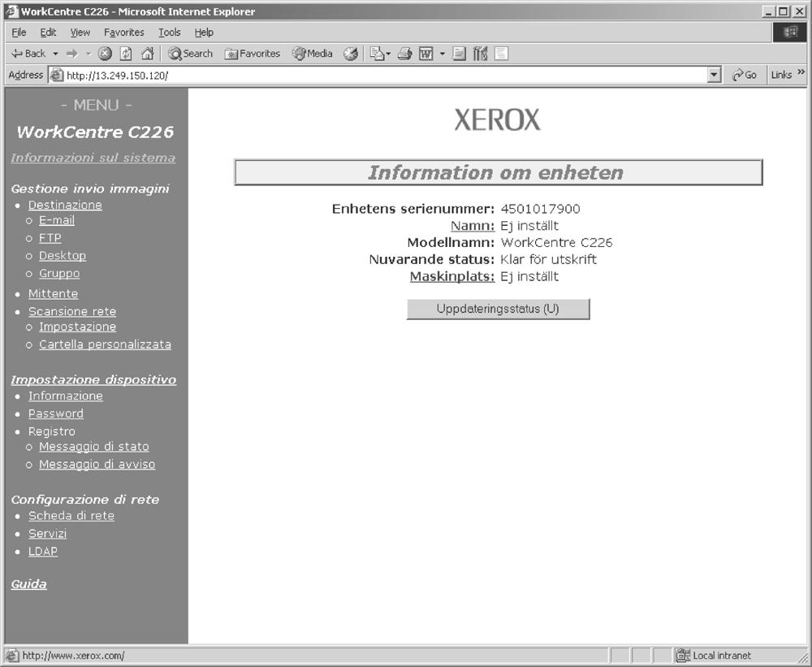This screenshot has width=812, height=667.
Task: Open the Back history dropdown arrow
Action: tap(55, 54)
